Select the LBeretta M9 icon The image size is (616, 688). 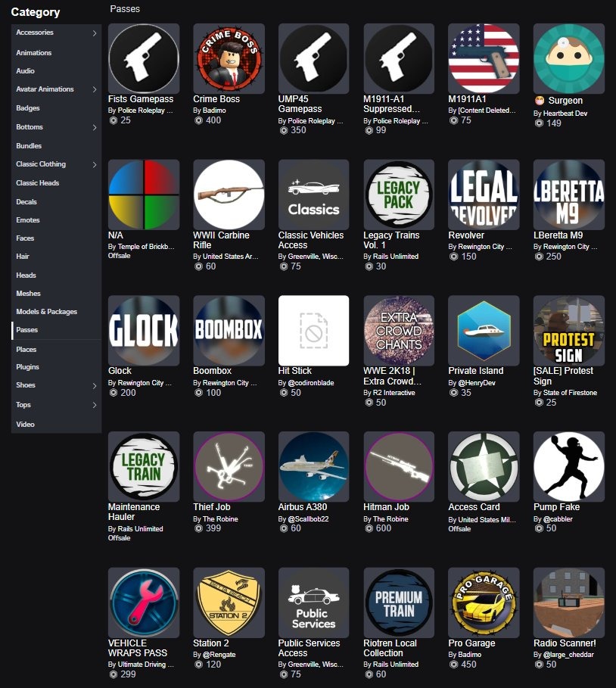coord(569,195)
